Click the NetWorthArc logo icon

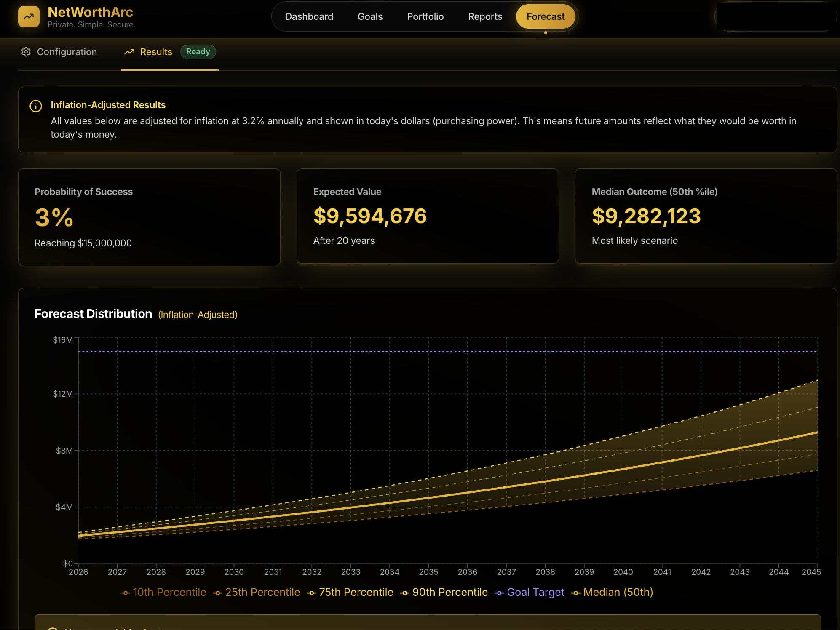click(x=29, y=17)
